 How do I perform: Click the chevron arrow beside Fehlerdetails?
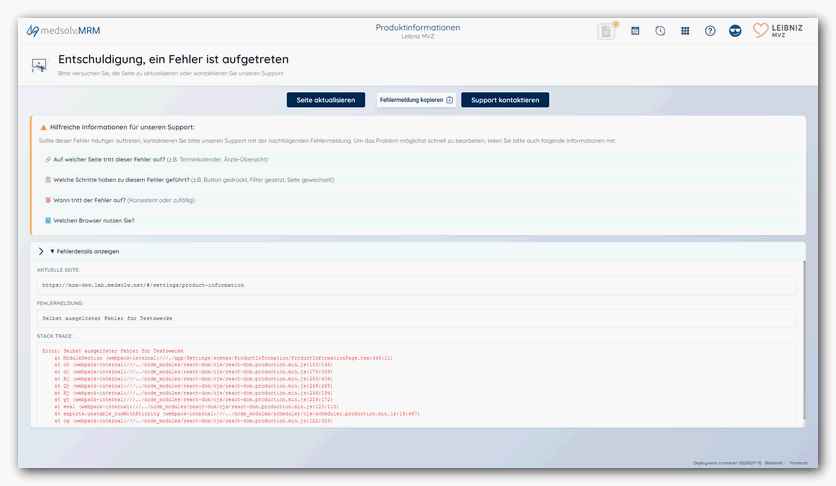point(41,251)
